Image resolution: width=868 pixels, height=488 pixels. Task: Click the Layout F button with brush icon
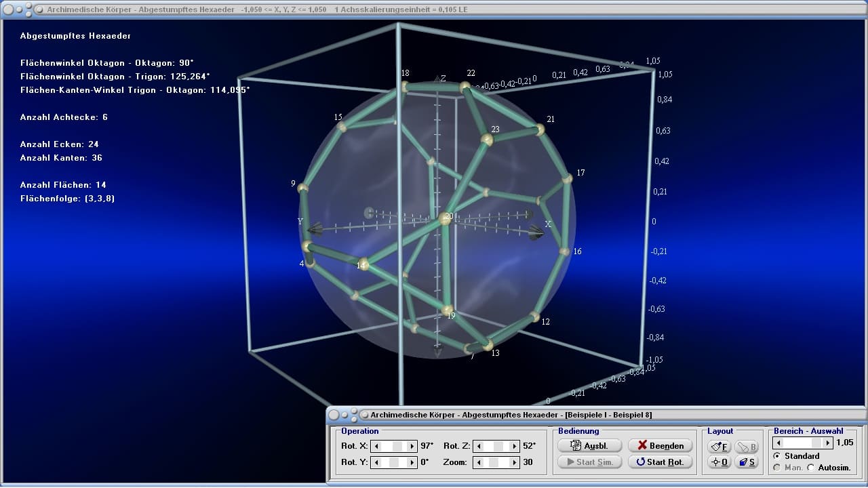(x=719, y=447)
